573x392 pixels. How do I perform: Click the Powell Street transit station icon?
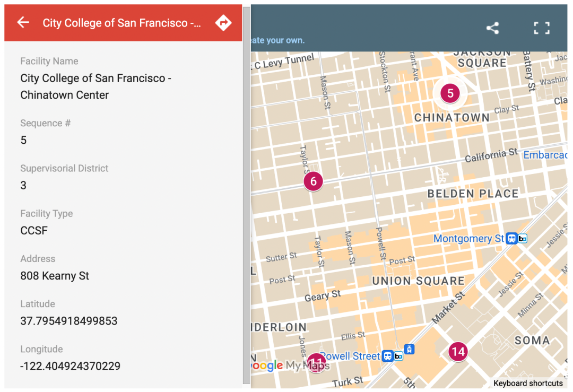click(387, 355)
